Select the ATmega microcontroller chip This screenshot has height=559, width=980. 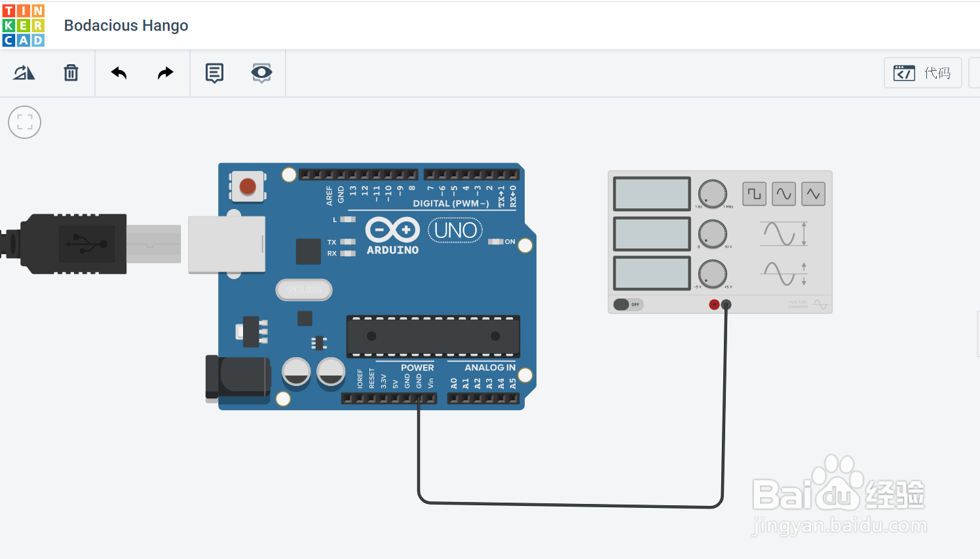point(433,336)
